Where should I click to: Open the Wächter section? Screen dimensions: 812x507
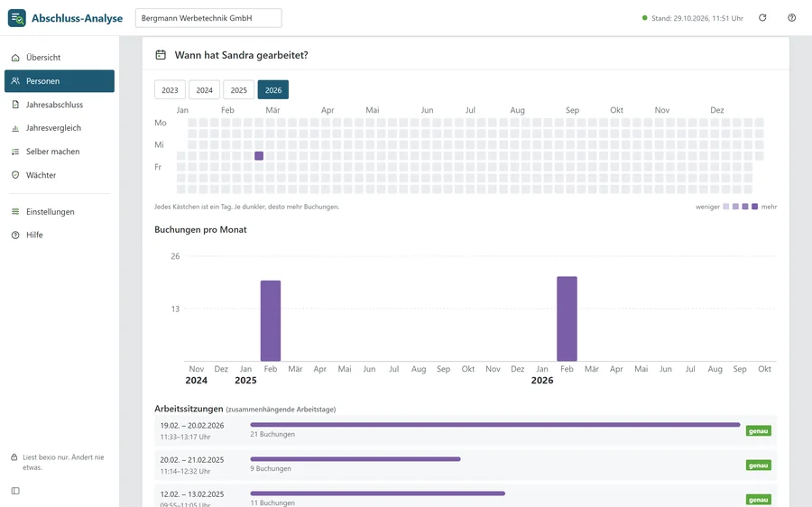pos(60,175)
